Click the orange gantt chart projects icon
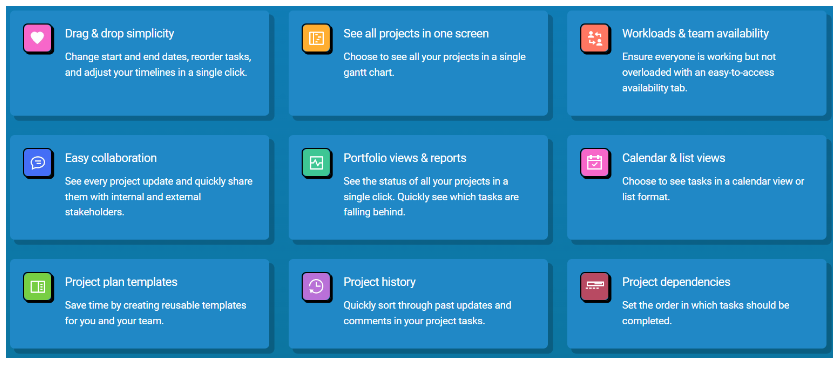This screenshot has width=837, height=366. click(316, 38)
